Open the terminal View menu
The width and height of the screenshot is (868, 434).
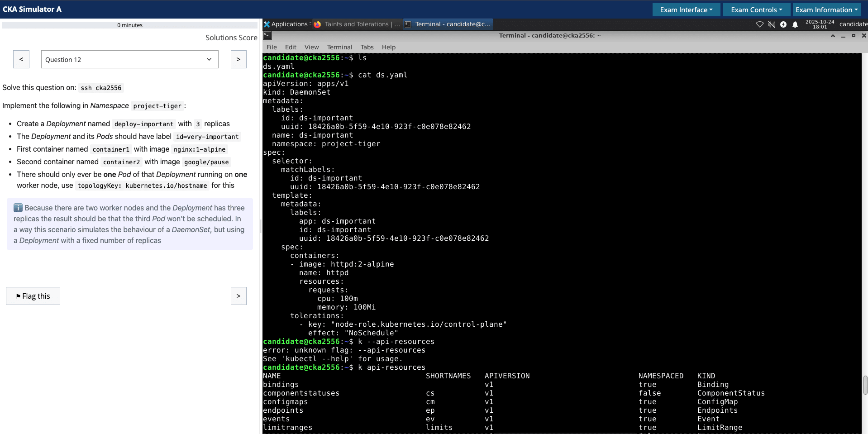pyautogui.click(x=311, y=47)
